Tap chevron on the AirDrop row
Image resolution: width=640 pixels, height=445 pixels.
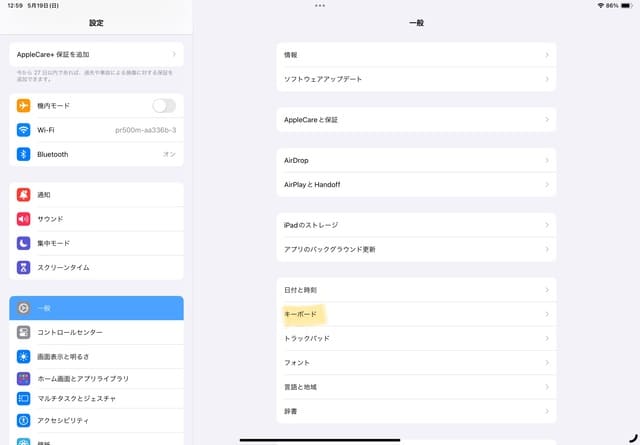[547, 160]
